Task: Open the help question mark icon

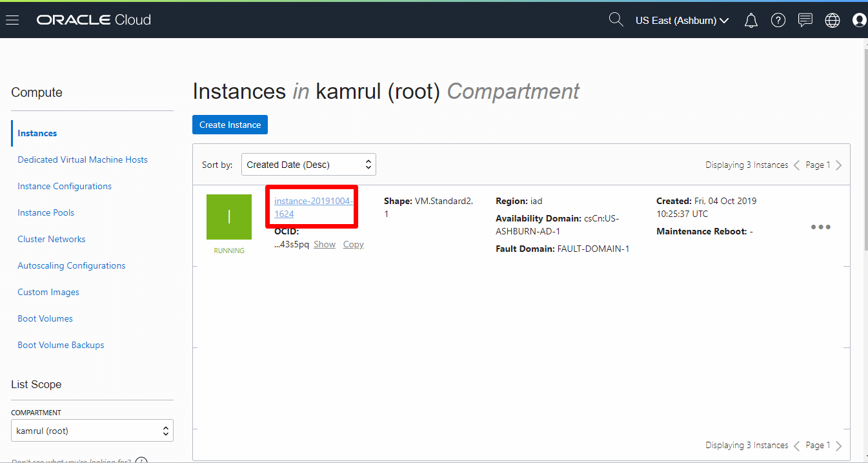Action: pyautogui.click(x=778, y=21)
